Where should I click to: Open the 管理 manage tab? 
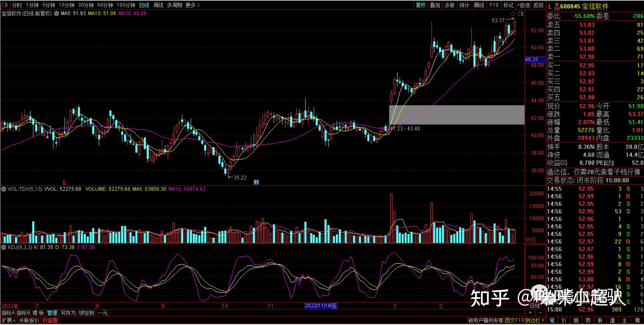point(52,313)
